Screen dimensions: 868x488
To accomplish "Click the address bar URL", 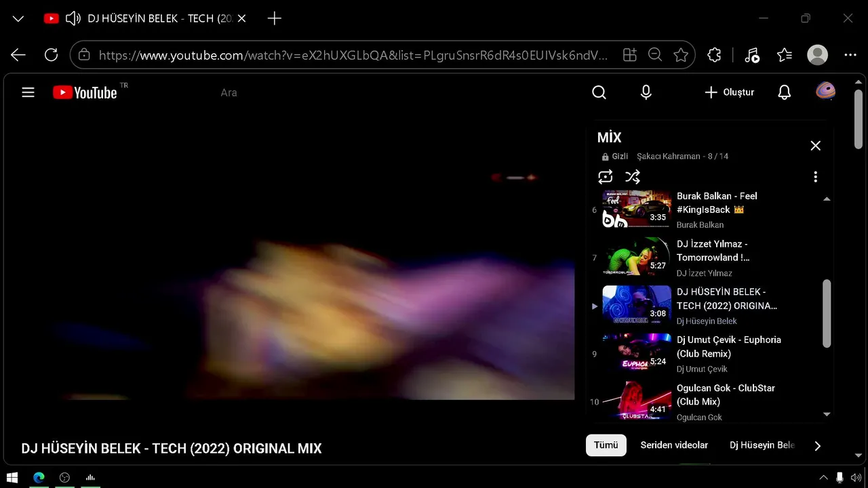I will tap(353, 55).
